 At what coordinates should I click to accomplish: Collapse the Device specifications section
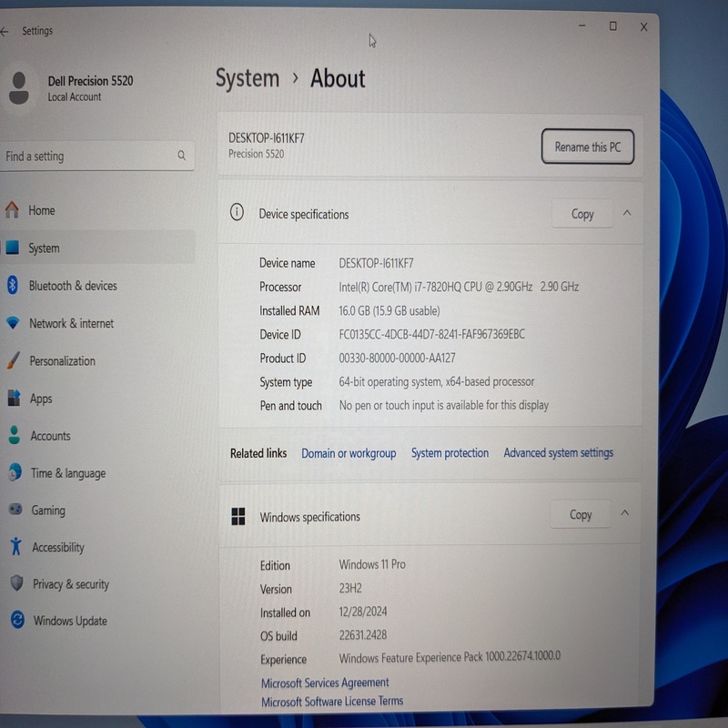(627, 213)
